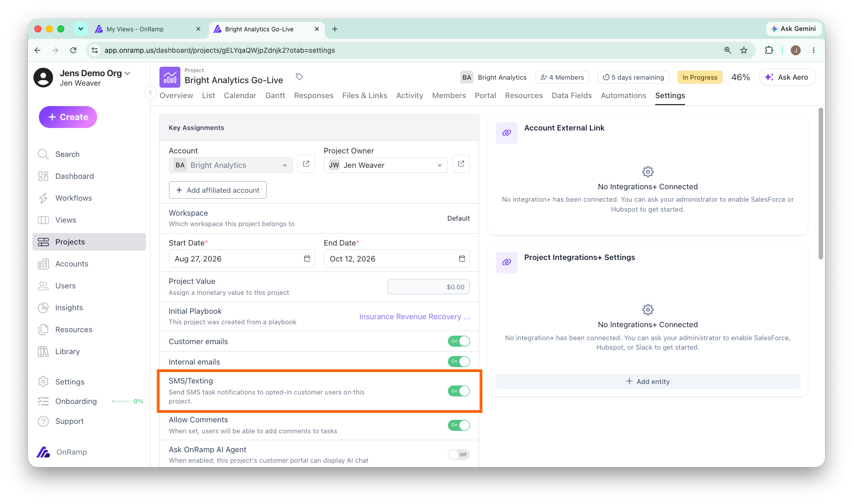The width and height of the screenshot is (853, 504).
Task: Expand the Project Owner Jen Weaver dropdown
Action: coord(386,165)
